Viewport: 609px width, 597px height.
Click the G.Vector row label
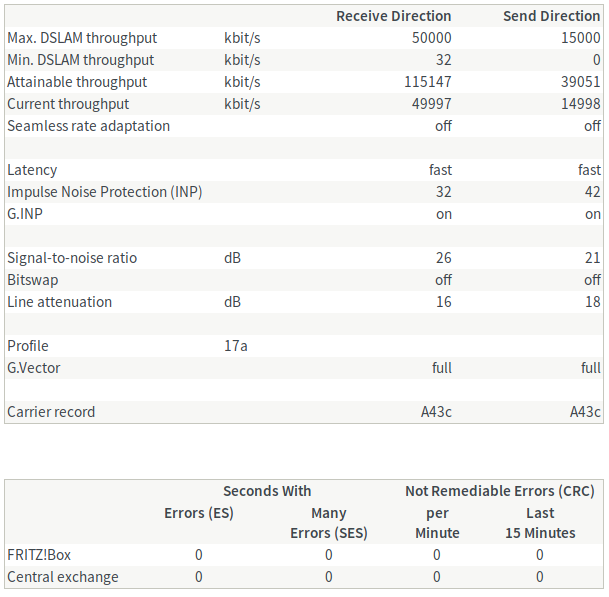34,368
